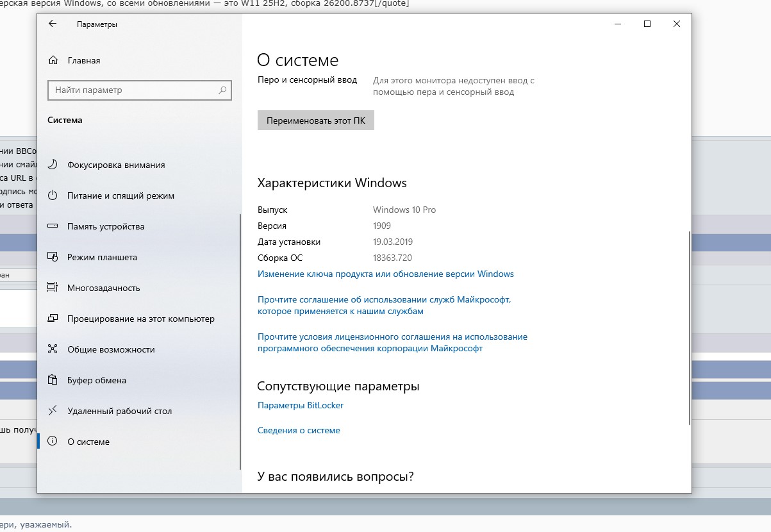Select the Буфер обмена clipboard icon

pyautogui.click(x=53, y=380)
